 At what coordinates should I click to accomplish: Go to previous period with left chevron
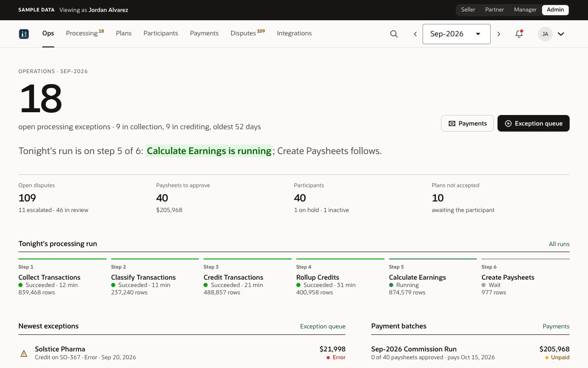(x=415, y=34)
